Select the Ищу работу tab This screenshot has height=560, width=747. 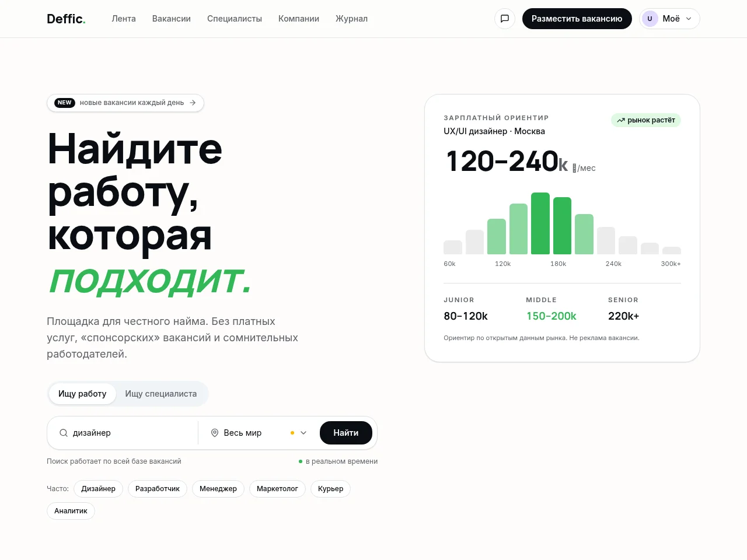(x=82, y=394)
